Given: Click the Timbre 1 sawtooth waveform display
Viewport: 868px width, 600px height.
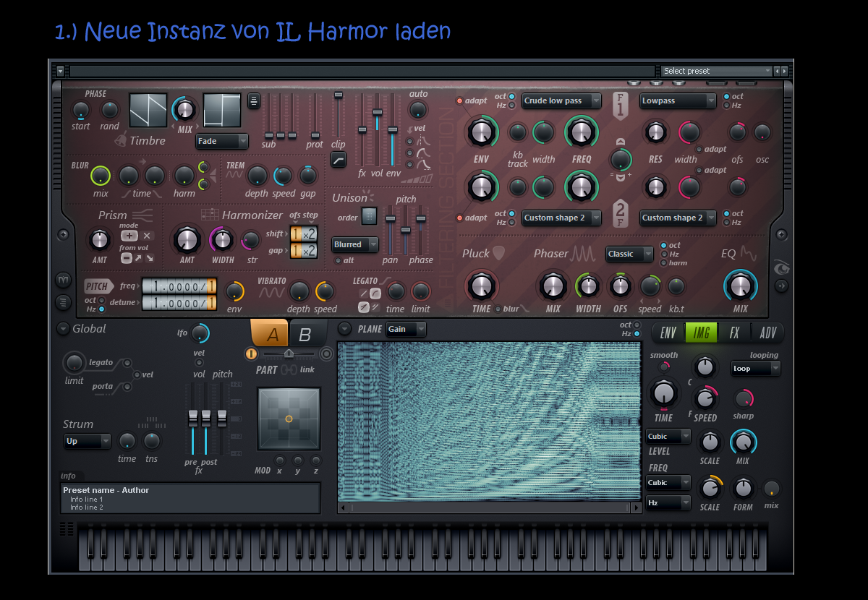Looking at the screenshot, I should click(148, 111).
